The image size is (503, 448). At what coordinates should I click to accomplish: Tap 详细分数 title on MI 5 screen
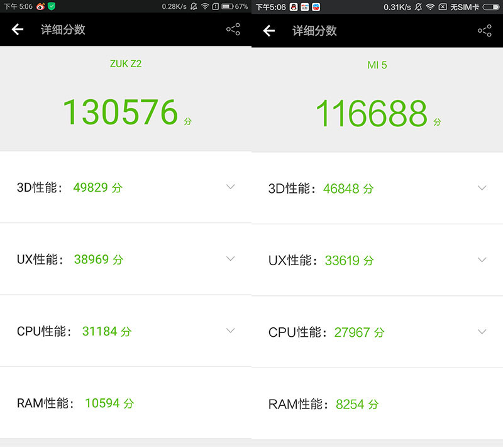(314, 31)
